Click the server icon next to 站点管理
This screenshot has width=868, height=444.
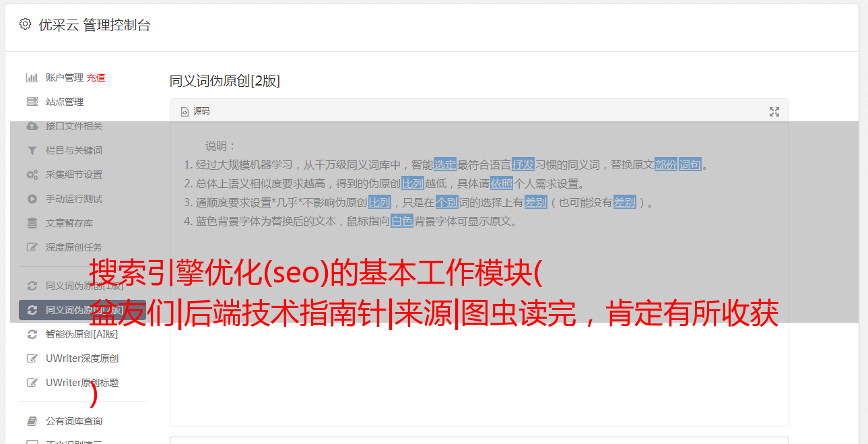32,102
